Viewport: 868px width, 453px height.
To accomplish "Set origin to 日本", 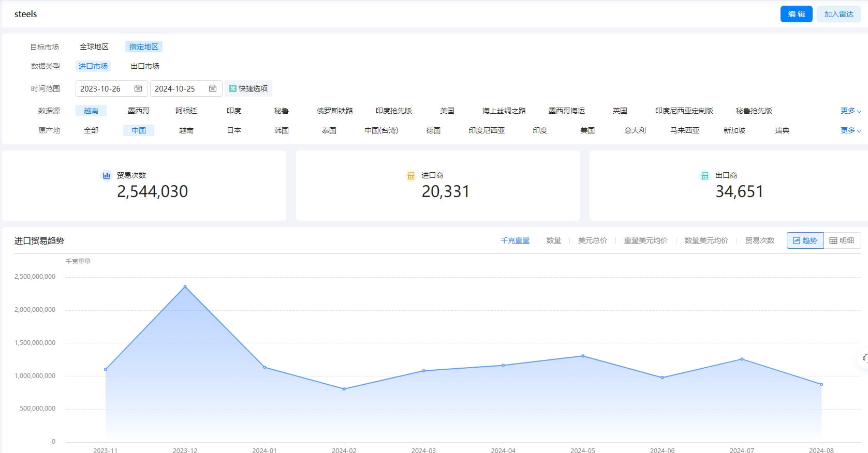I will tap(234, 130).
